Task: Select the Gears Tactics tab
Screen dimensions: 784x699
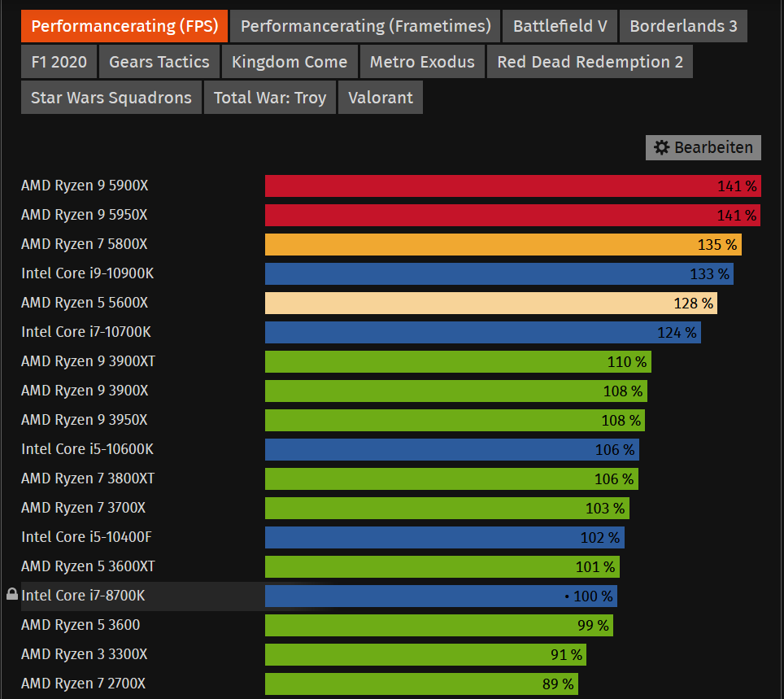Action: pos(159,62)
